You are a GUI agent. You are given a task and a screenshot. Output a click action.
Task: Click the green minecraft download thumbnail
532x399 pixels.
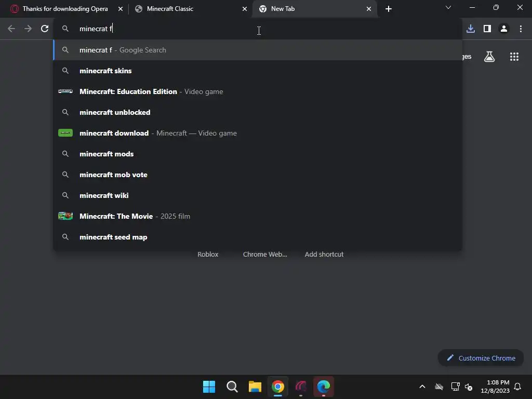tap(65, 133)
